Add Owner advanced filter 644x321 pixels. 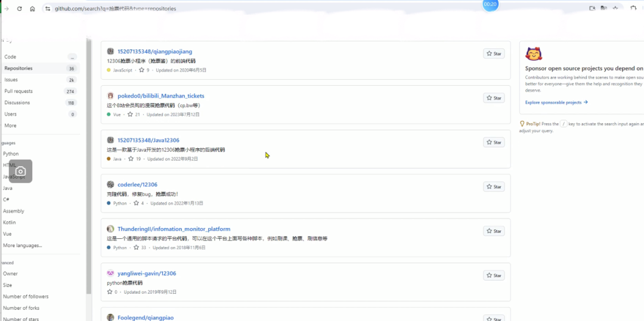coord(10,273)
